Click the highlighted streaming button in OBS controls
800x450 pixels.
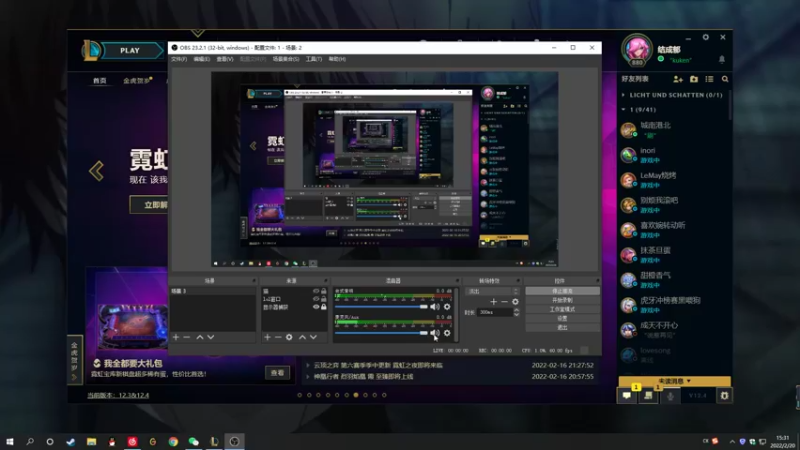coord(562,291)
